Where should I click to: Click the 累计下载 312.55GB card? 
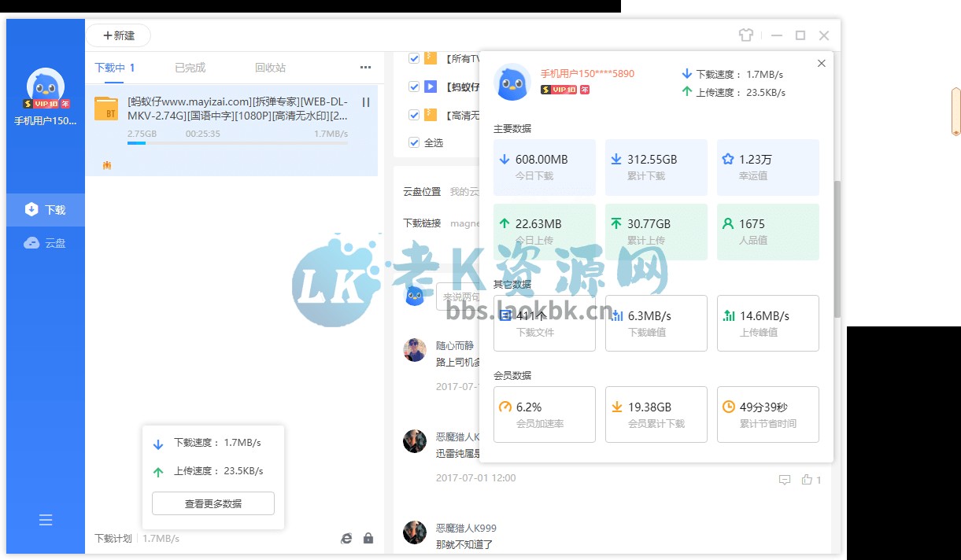pyautogui.click(x=656, y=168)
